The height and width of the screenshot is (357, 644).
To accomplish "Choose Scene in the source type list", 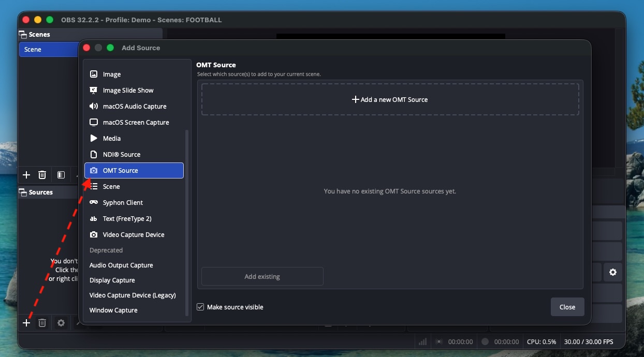I will [134, 186].
